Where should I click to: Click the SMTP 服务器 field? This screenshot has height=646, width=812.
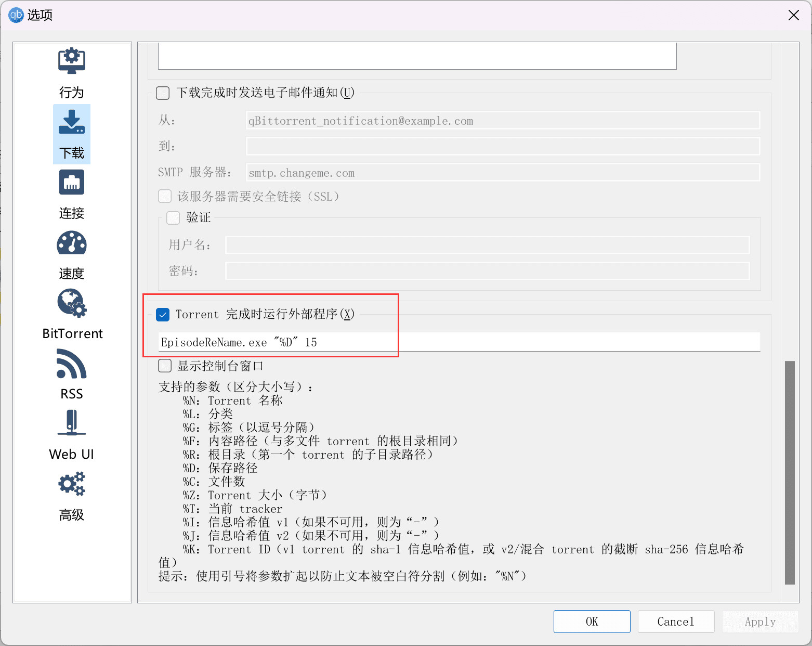point(503,173)
